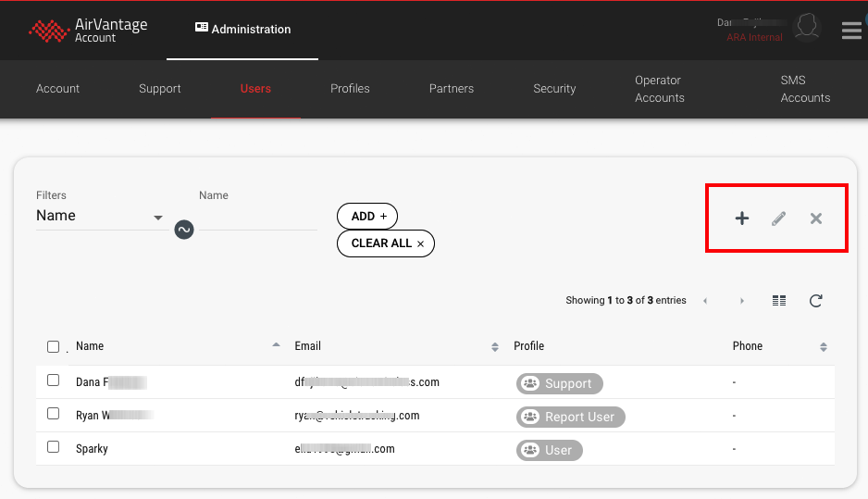Click the pencil edit user icon

coord(779,218)
